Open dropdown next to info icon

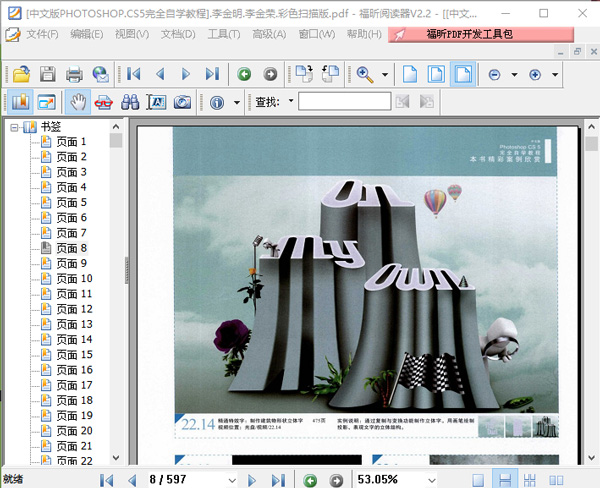coord(237,103)
